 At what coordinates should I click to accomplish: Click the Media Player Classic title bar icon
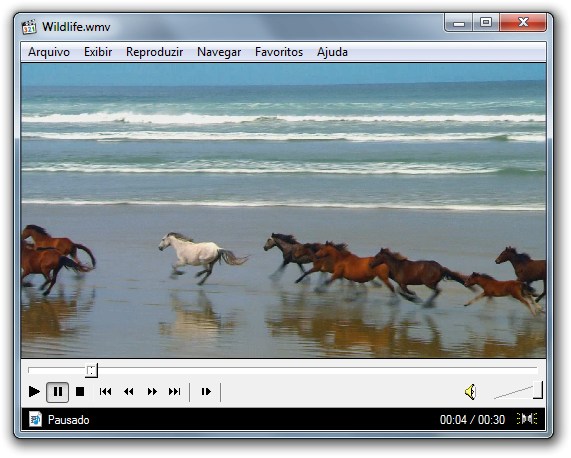(x=29, y=27)
